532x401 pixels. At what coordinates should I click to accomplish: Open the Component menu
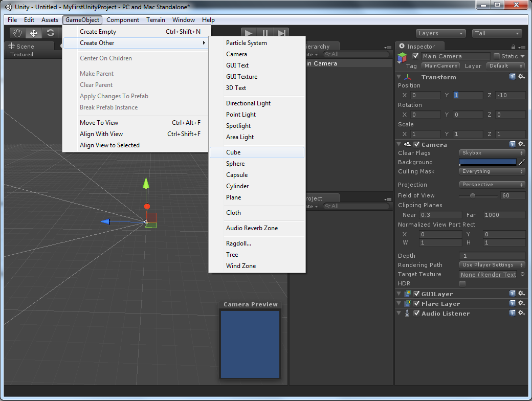point(122,19)
